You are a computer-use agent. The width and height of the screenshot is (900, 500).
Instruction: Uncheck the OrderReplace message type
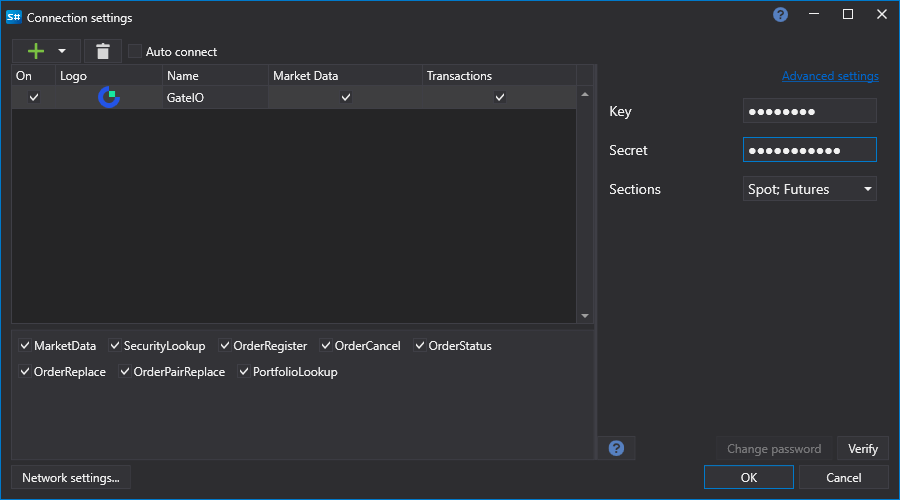[25, 371]
